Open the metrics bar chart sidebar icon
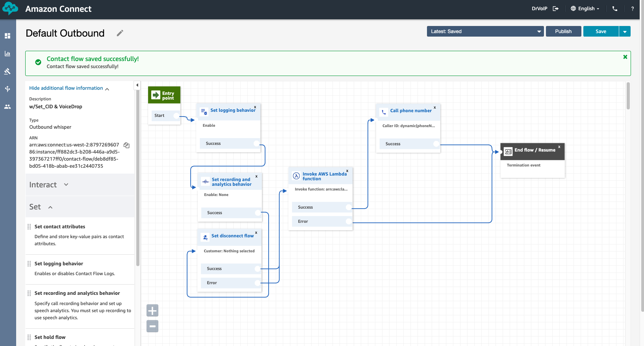Viewport: 644px width, 346px height. point(7,54)
